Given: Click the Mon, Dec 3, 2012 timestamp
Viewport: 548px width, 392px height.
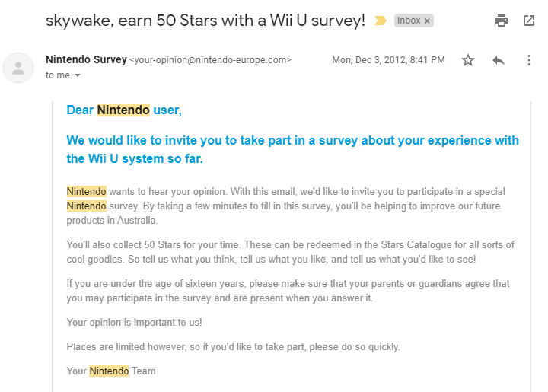Looking at the screenshot, I should (x=388, y=60).
